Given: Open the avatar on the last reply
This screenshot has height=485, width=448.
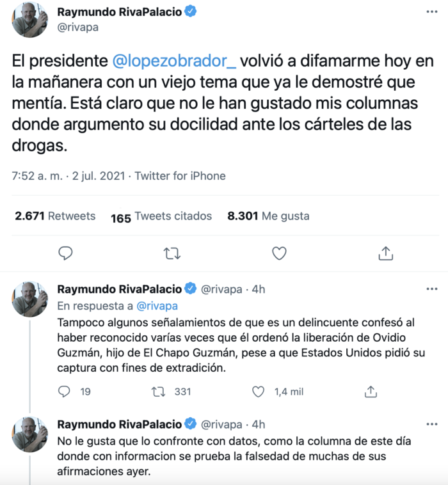Looking at the screenshot, I should coord(29,434).
